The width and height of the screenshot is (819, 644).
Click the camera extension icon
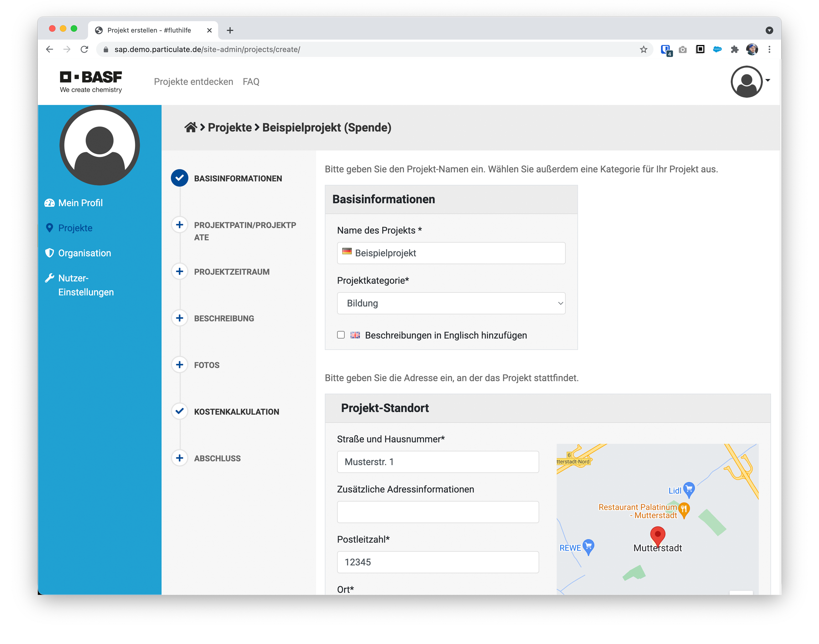682,49
